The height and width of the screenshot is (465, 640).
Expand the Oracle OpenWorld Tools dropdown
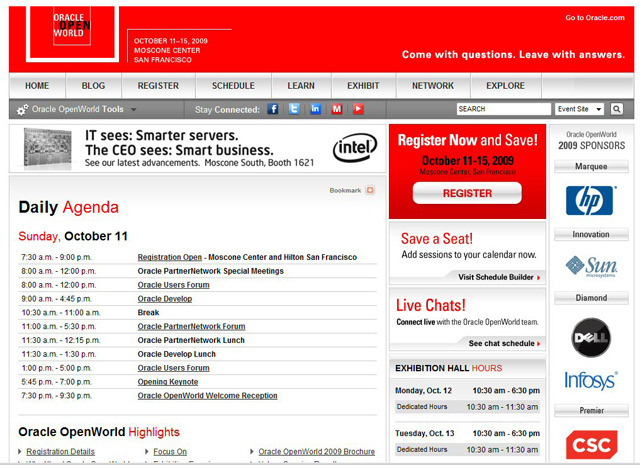coord(133,109)
